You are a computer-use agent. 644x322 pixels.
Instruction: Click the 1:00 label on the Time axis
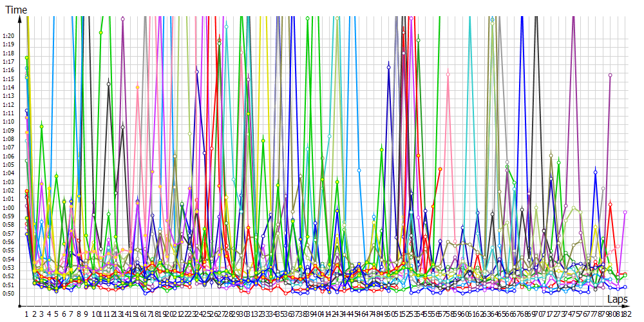[x=9, y=207]
